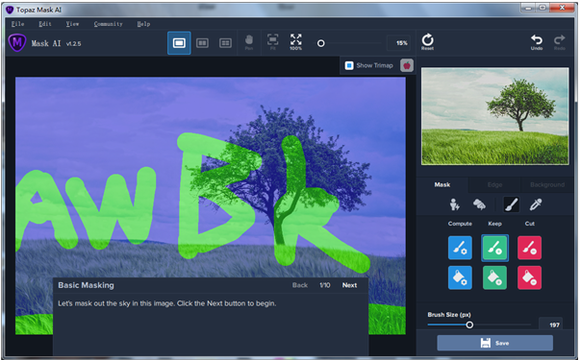Switch to the four-panel view layout
The image size is (580, 360).
pyautogui.click(x=225, y=43)
